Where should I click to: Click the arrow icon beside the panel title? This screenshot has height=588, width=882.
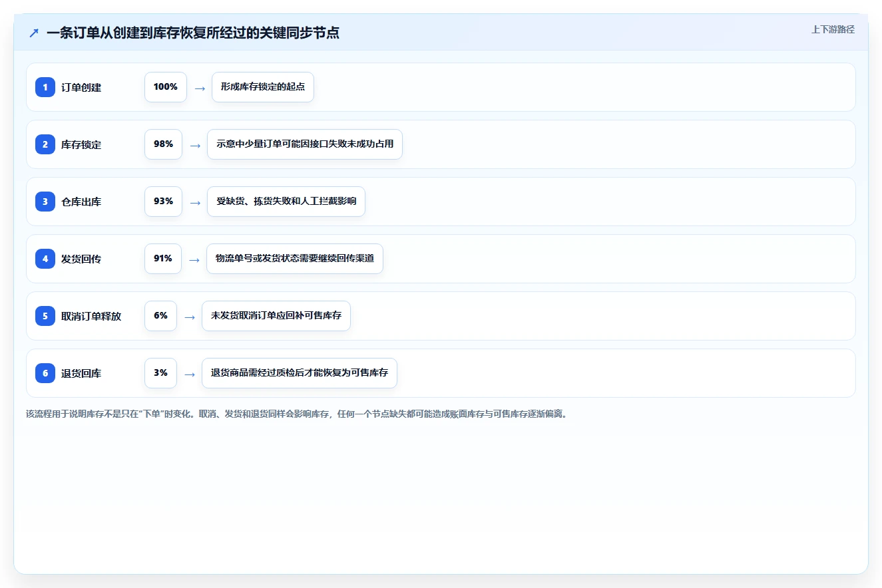coord(34,33)
